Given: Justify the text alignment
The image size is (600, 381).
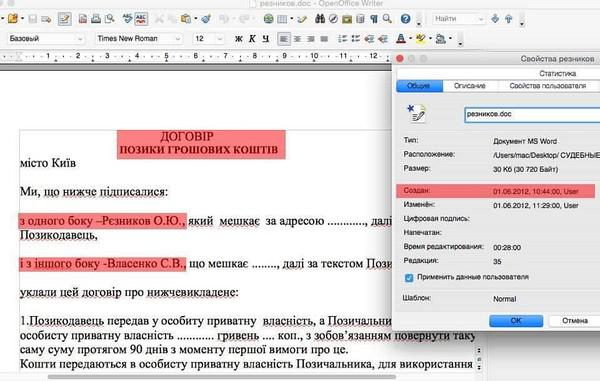Looking at the screenshot, I should point(324,39).
